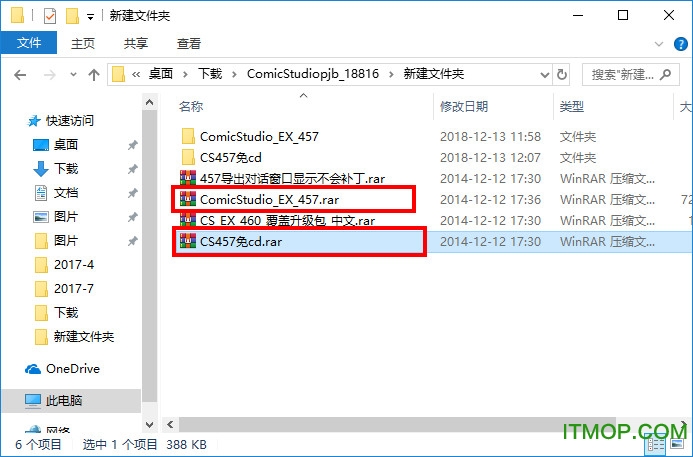Open the 2017-4 folder in sidebar
Screen dimensions: 693x457
point(74,265)
